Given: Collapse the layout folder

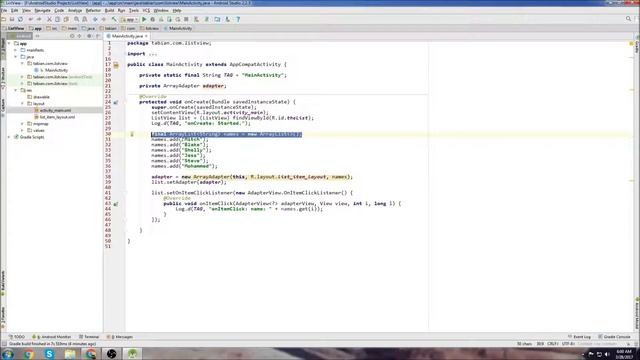Looking at the screenshot, I should 22,104.
